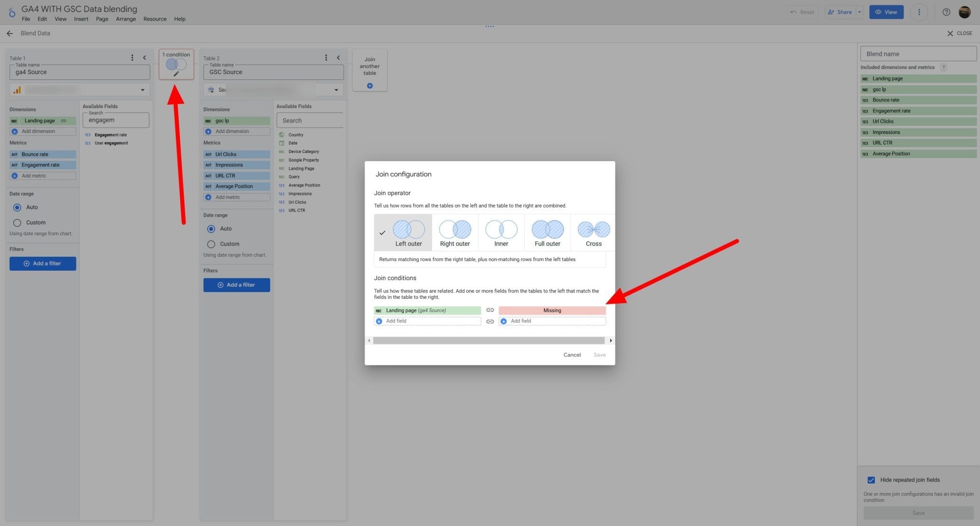Viewport: 980px width, 526px height.
Task: Cancel the Join configuration dialog
Action: [572, 354]
